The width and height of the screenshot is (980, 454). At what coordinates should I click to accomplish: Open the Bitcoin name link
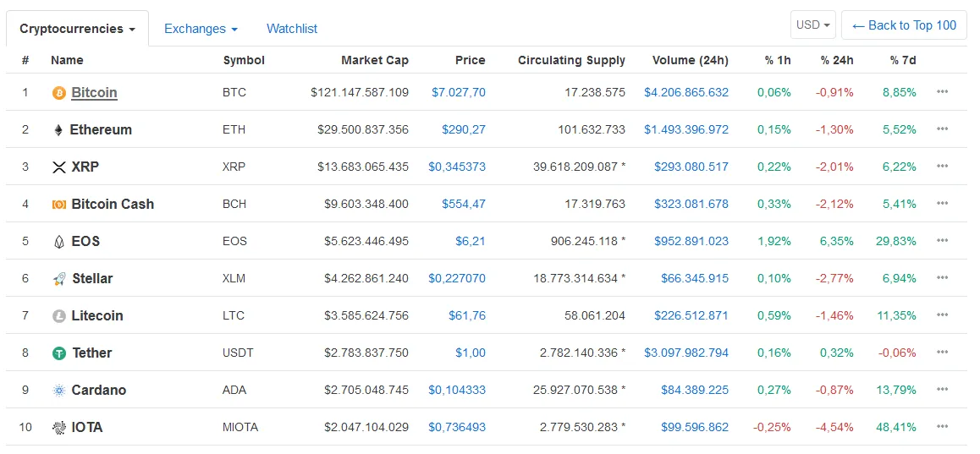pyautogui.click(x=95, y=92)
